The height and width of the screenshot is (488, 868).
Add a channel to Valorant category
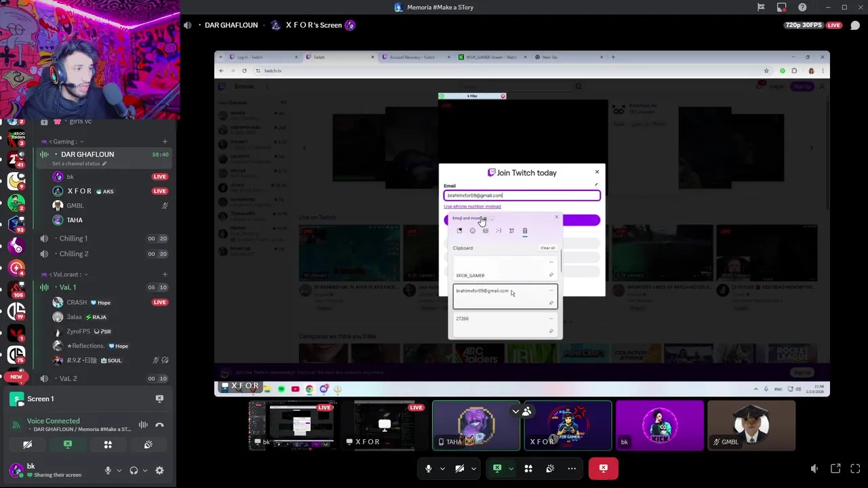tap(165, 274)
